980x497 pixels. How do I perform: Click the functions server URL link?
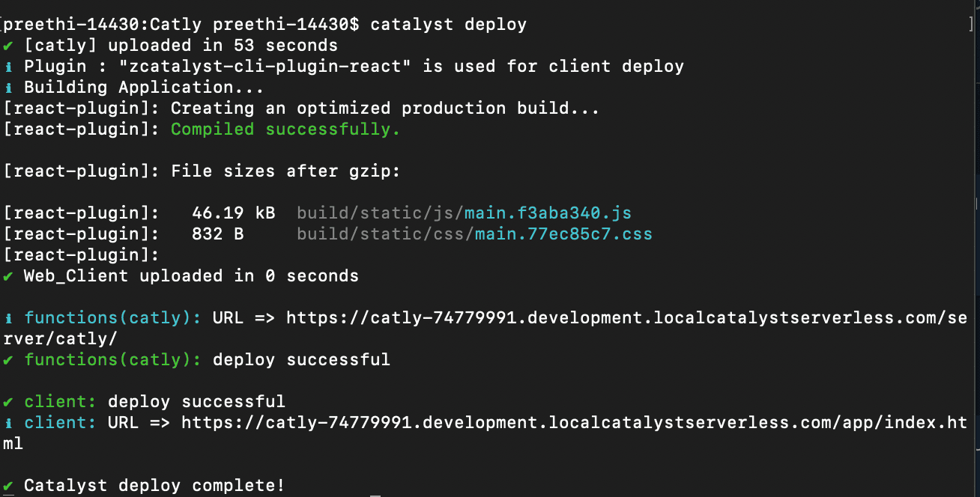tap(485, 328)
